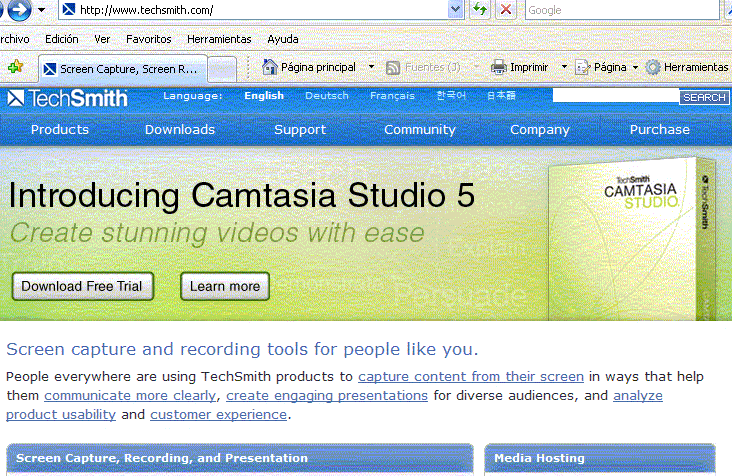Click the Learn more button
The image size is (732, 476).
(x=225, y=286)
